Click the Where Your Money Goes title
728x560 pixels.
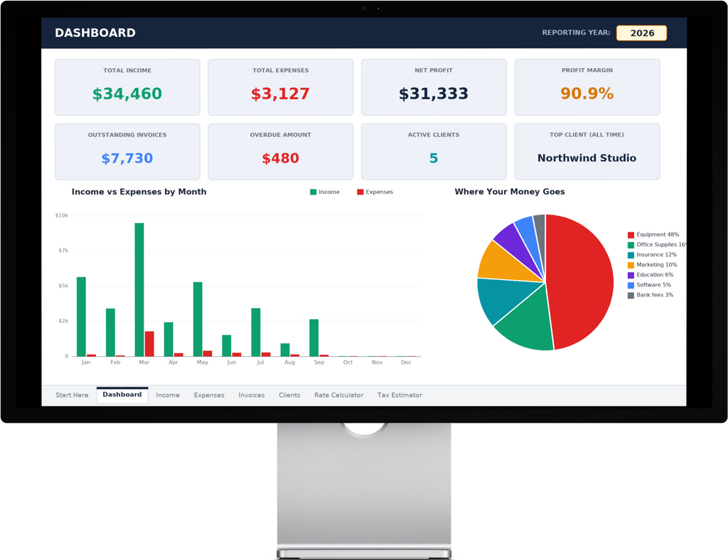point(509,192)
